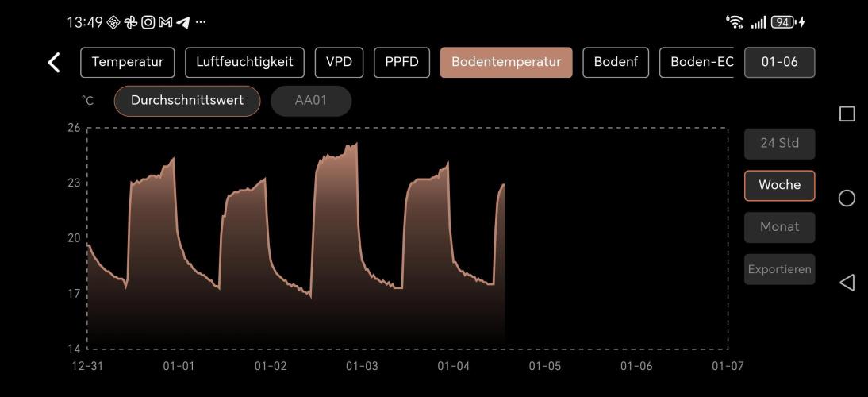Toggle the AA01 sensor series
Viewport: 868px width, 397px height.
click(x=311, y=101)
